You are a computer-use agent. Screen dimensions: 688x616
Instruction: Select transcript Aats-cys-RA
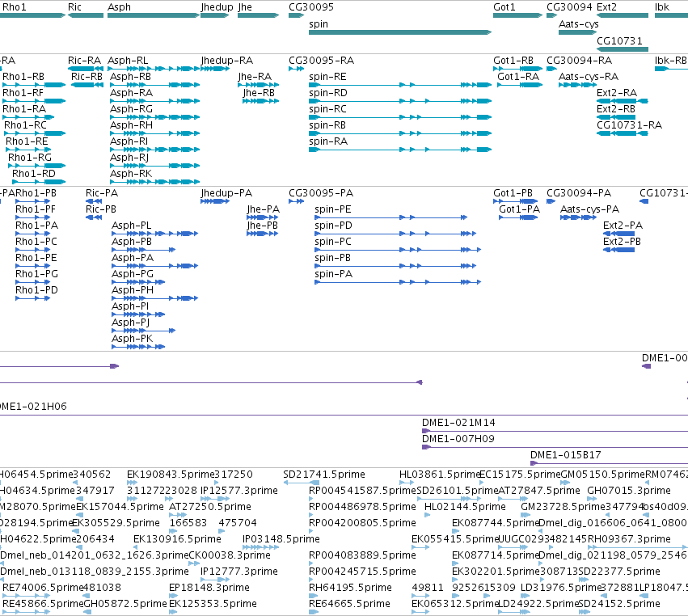589,77
